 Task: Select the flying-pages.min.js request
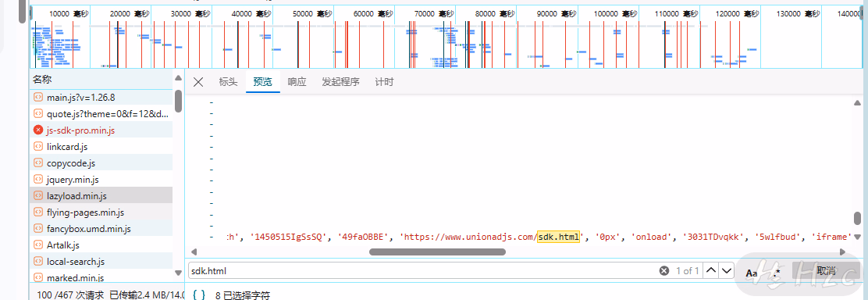pos(101,212)
